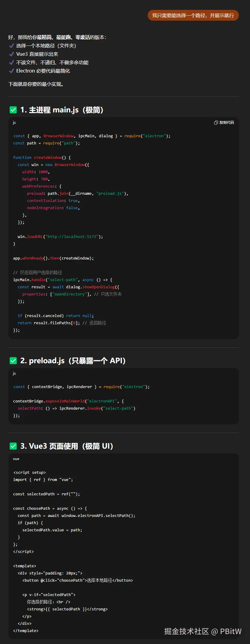
Task: Click code line contextIsolation: true,
Action: (x=53, y=201)
